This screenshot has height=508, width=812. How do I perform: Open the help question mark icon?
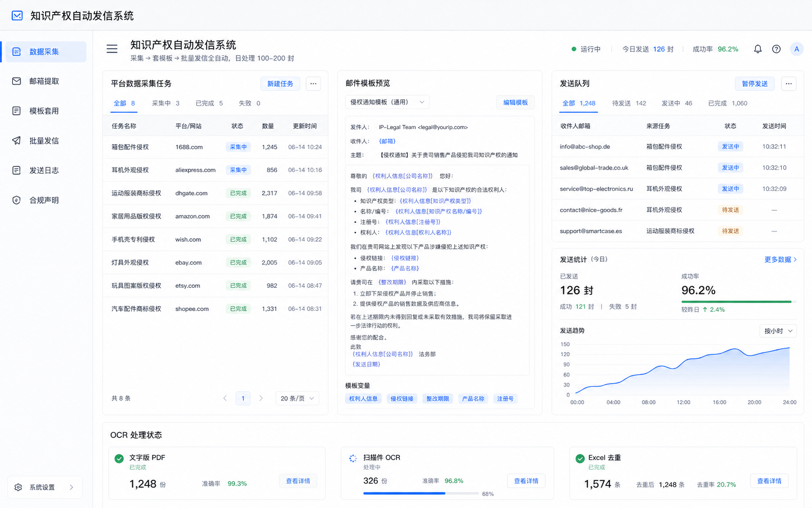tap(777, 49)
